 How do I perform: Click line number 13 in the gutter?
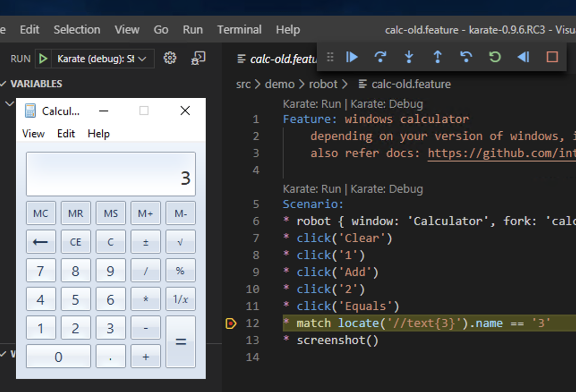click(x=252, y=340)
